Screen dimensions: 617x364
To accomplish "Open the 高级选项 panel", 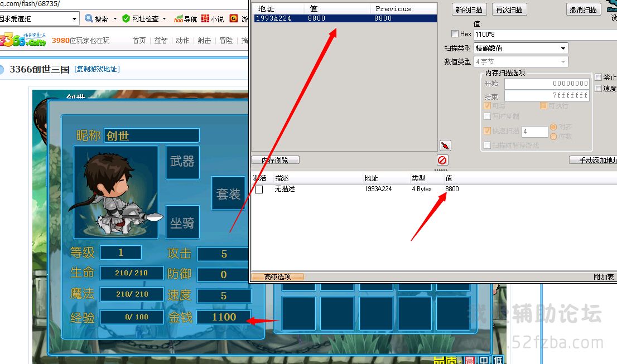I will [278, 276].
